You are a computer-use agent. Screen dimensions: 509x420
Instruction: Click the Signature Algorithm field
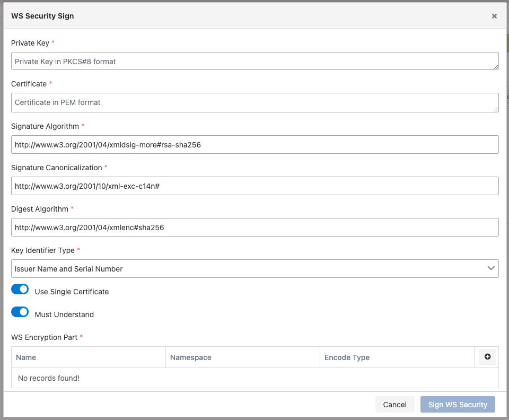pyautogui.click(x=254, y=144)
